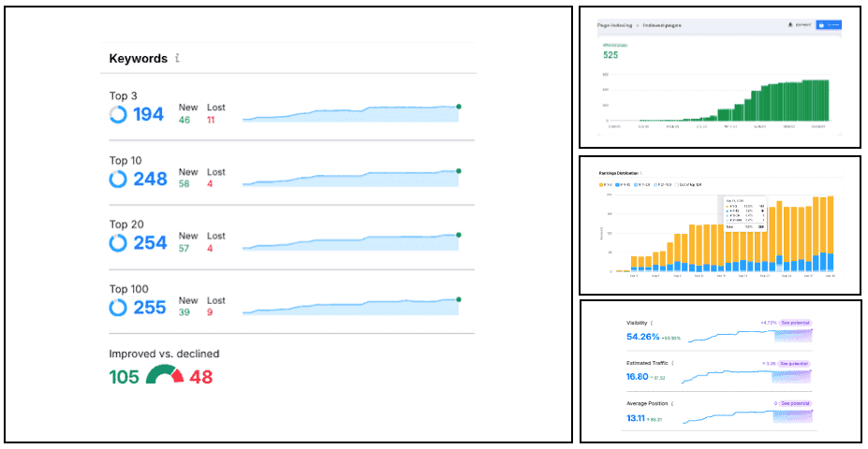Toggle the Out of top 100 legend checkbox
This screenshot has height=449, width=868.
click(x=676, y=184)
